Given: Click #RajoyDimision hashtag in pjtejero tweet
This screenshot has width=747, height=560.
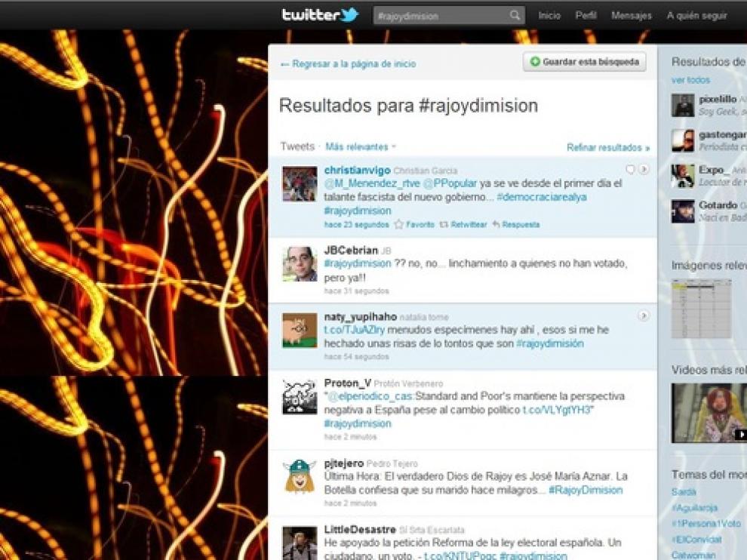Looking at the screenshot, I should 586,490.
